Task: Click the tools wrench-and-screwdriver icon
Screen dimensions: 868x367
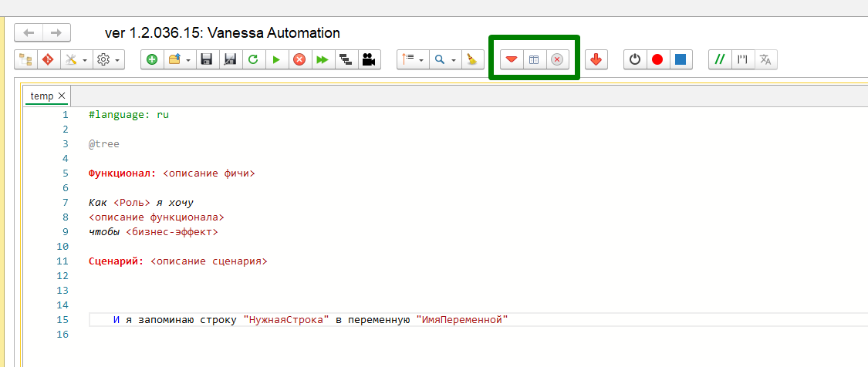Action: (72, 60)
